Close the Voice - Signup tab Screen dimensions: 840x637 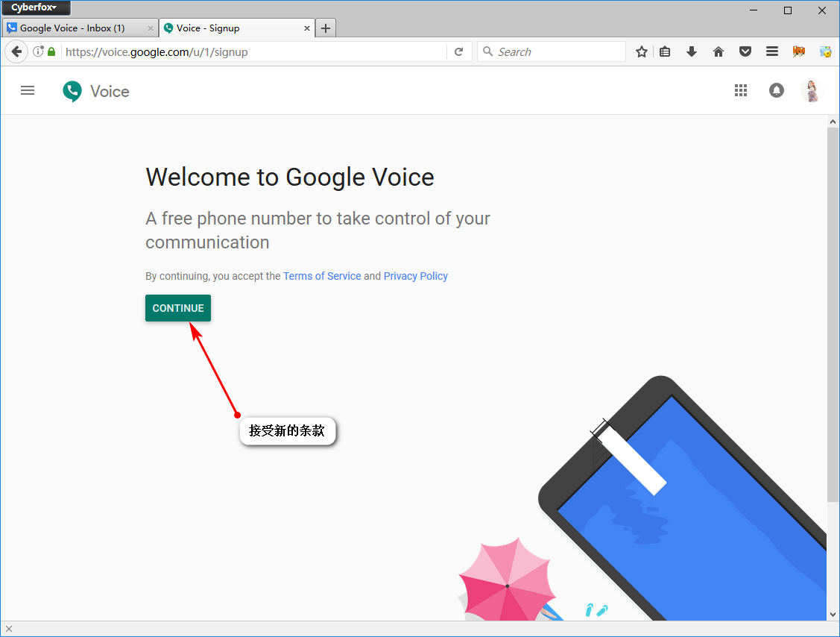point(307,28)
